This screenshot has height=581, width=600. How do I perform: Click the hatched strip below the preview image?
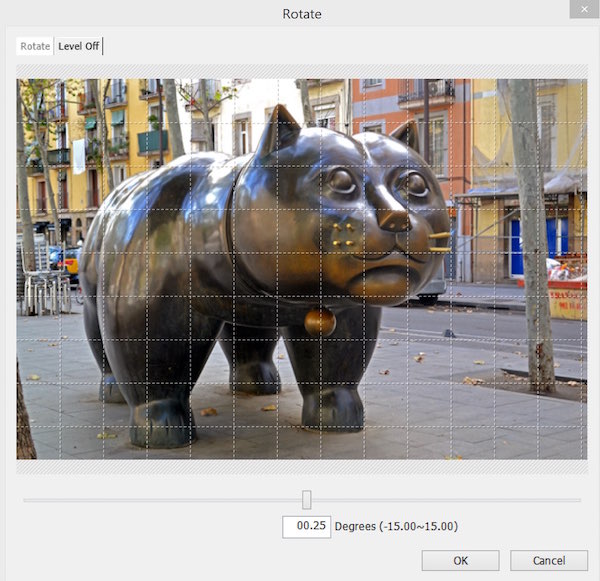click(x=301, y=466)
